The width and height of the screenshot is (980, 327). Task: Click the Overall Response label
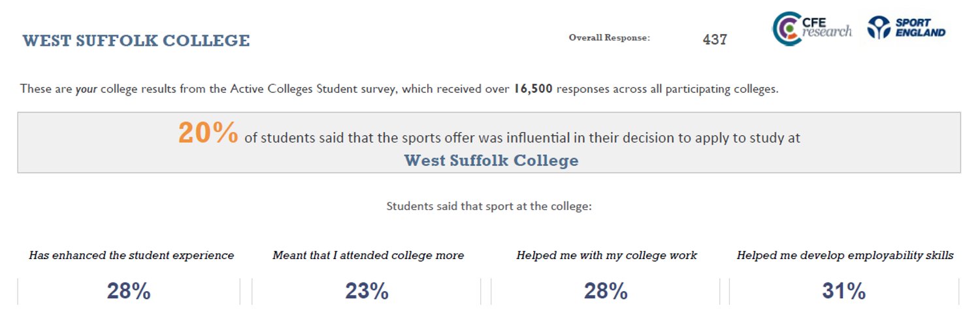pyautogui.click(x=610, y=37)
